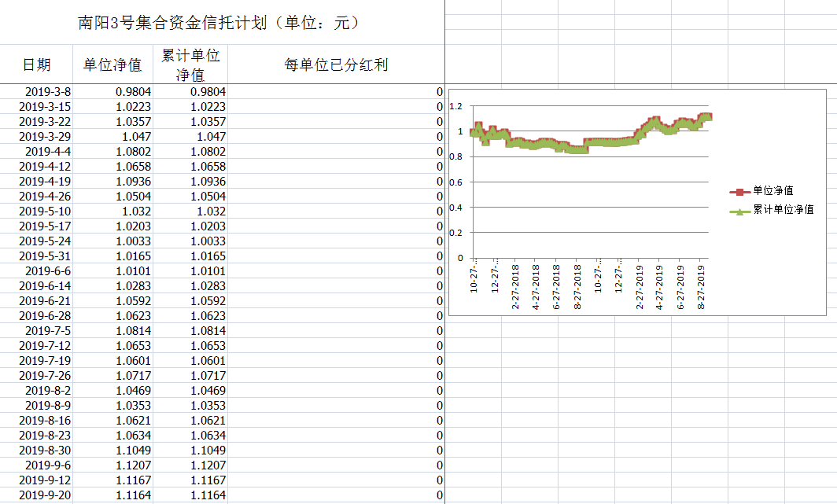Select the date cell 2019-3-8

point(36,92)
